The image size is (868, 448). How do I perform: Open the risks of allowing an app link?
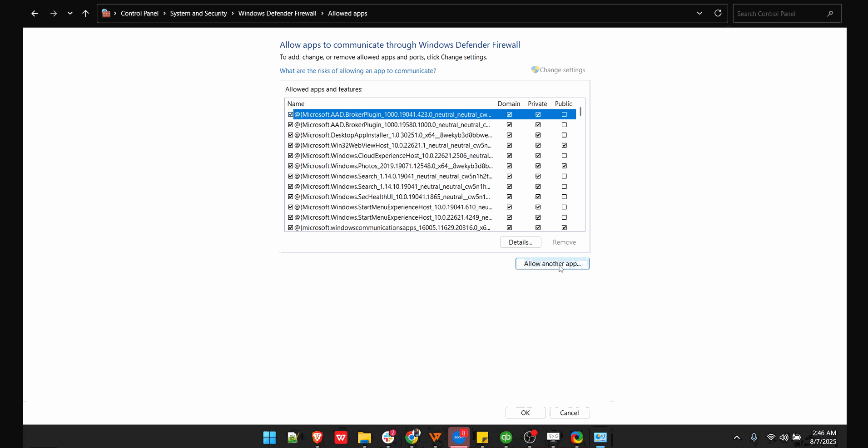(x=358, y=71)
